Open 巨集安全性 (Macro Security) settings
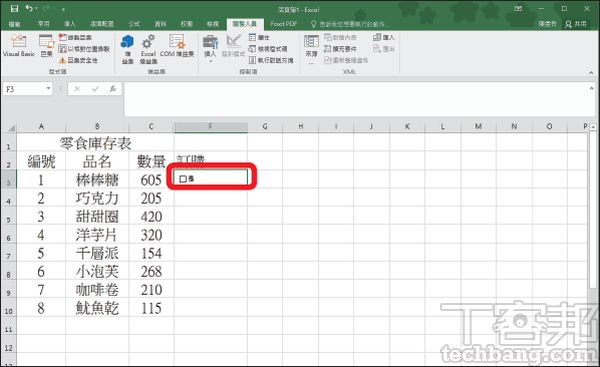The image size is (600, 367). pos(78,60)
